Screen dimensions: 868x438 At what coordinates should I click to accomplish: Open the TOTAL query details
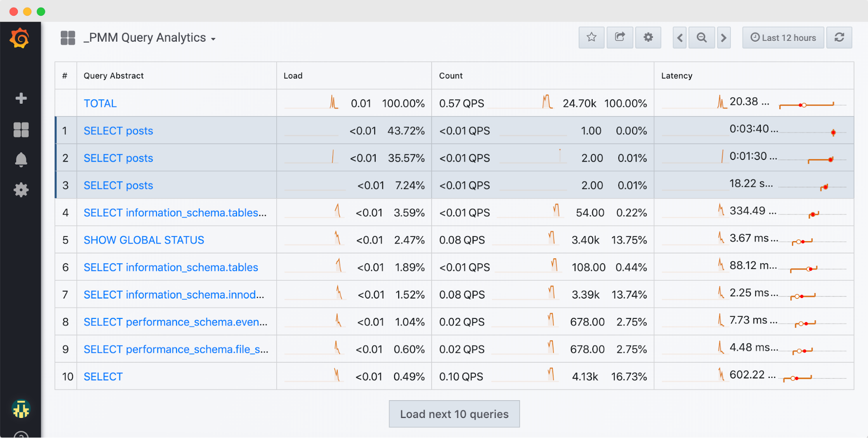pos(100,103)
